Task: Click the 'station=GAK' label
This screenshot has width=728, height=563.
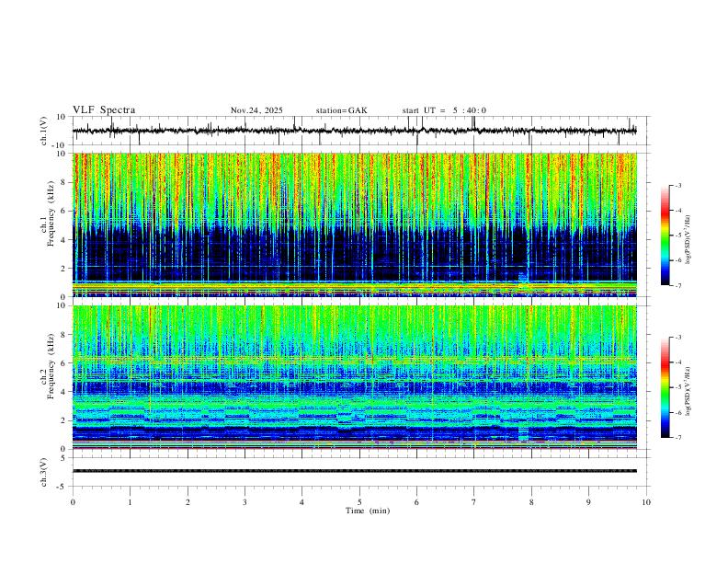Action: tap(341, 110)
